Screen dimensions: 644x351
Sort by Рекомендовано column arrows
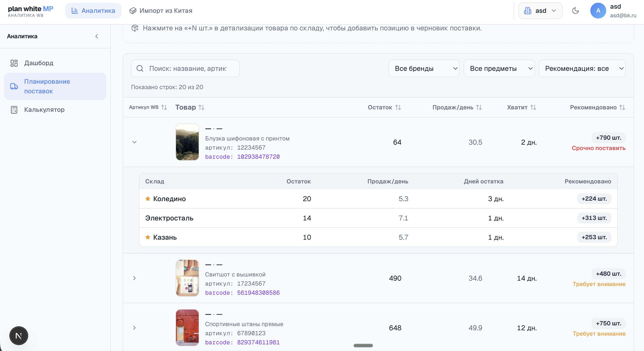coord(622,107)
